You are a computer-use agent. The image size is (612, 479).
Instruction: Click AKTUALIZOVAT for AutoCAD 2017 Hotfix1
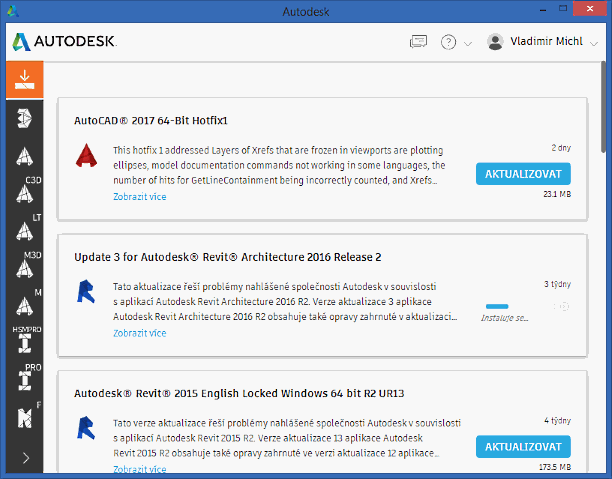pos(523,174)
